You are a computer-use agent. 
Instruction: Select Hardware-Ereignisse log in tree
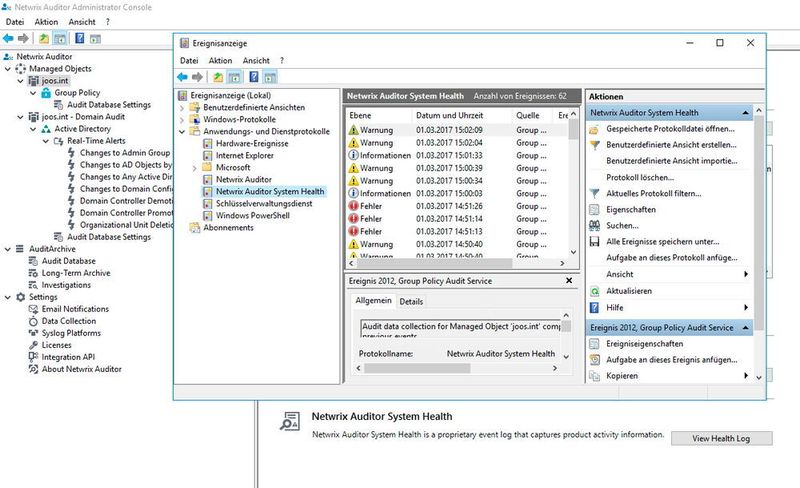[252, 143]
